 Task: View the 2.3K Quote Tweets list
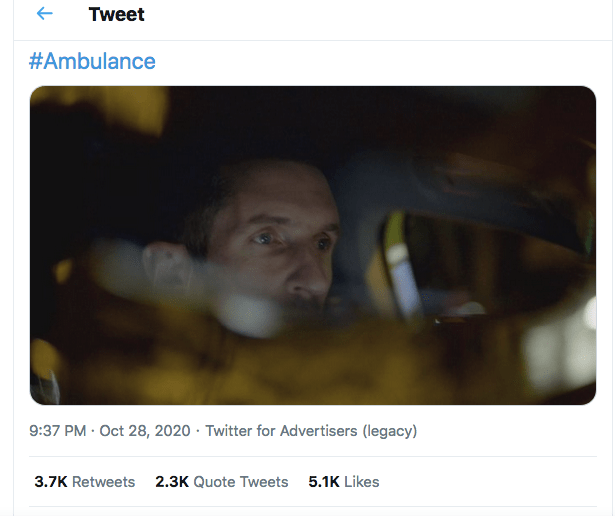click(x=221, y=482)
